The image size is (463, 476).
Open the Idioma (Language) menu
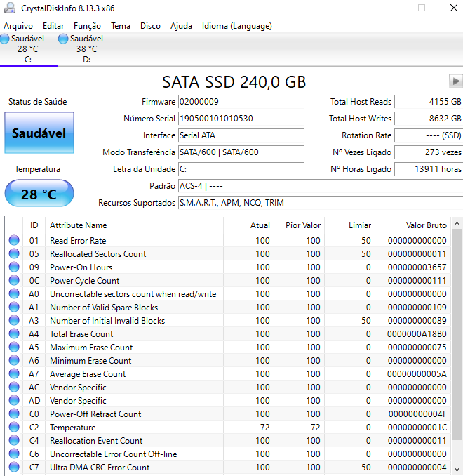point(237,26)
